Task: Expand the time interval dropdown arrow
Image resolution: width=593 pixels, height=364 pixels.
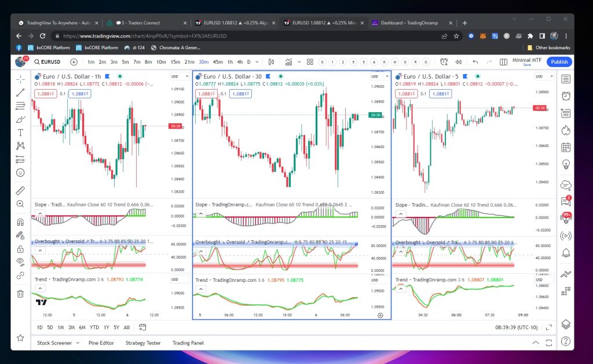Action: coord(258,62)
